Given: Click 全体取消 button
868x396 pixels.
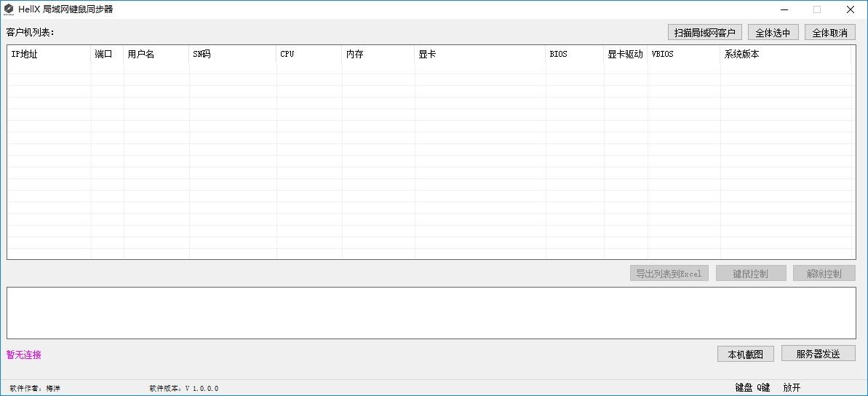Looking at the screenshot, I should [830, 33].
